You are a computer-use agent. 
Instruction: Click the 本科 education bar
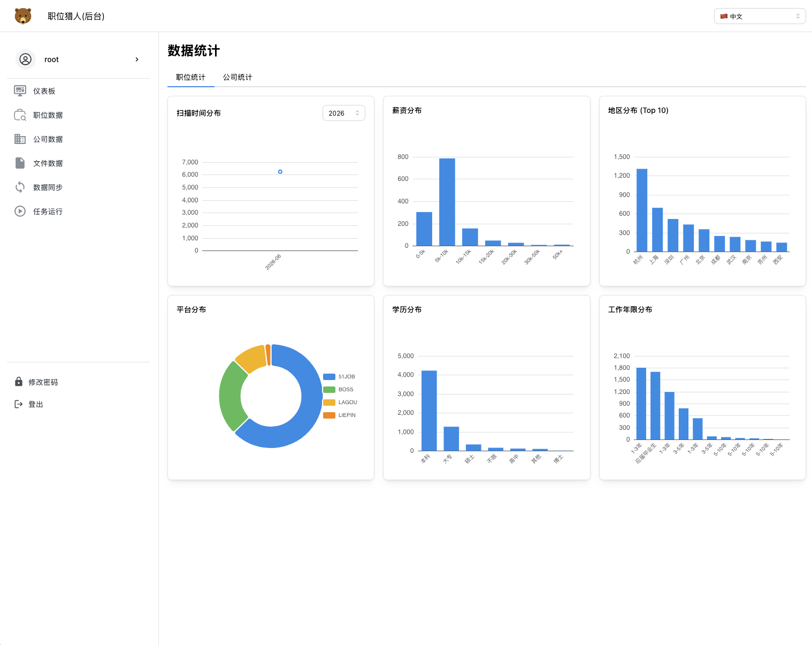[429, 411]
